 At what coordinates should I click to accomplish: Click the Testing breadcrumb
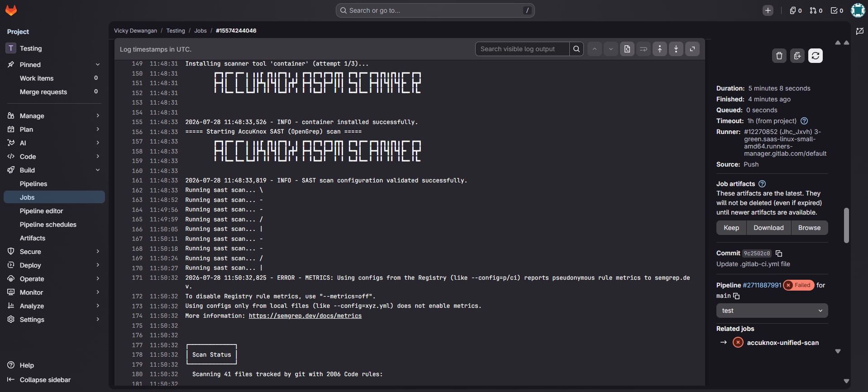[x=176, y=31]
